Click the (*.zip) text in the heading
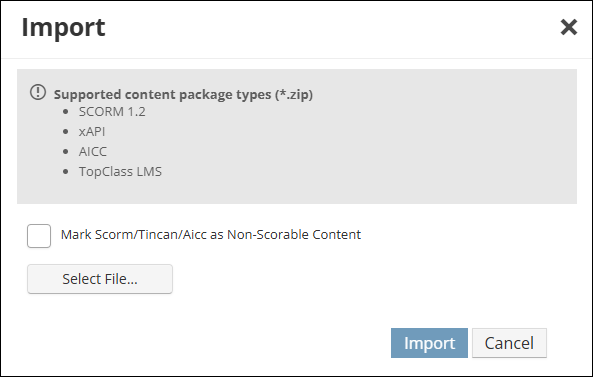Screen dimensions: 593x377 point(294,94)
